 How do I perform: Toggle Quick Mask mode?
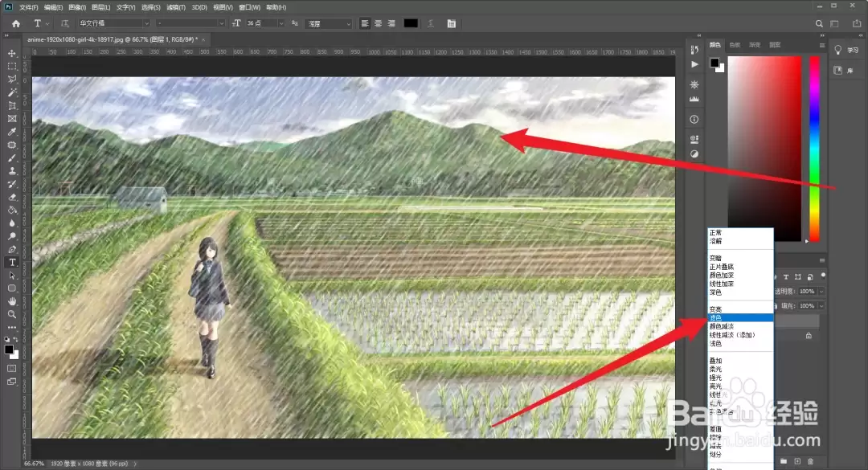[x=11, y=368]
